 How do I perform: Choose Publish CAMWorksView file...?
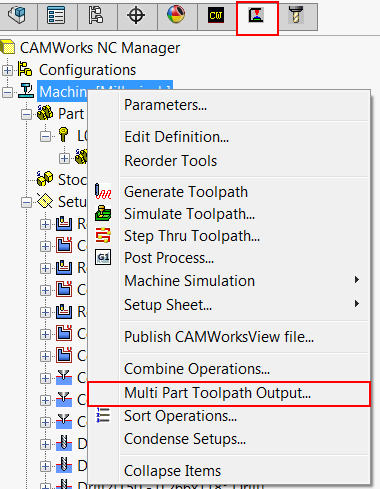[x=219, y=337]
